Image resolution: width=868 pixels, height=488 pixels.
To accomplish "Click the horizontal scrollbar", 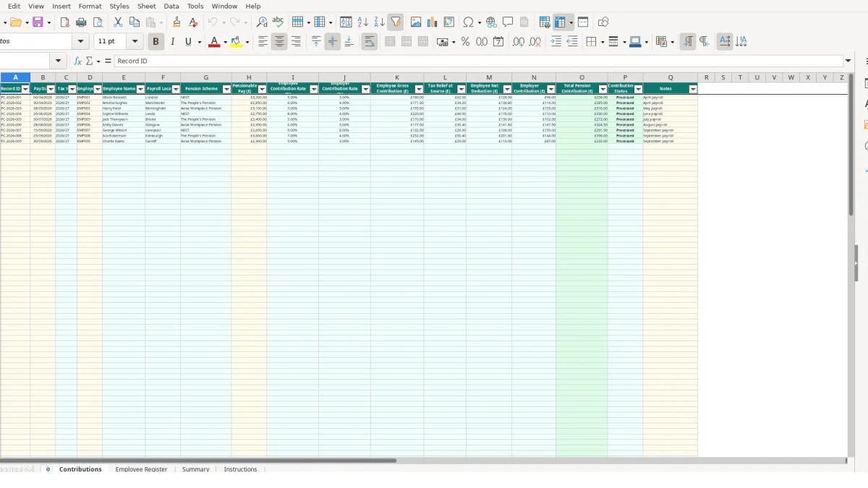I will (x=198, y=461).
